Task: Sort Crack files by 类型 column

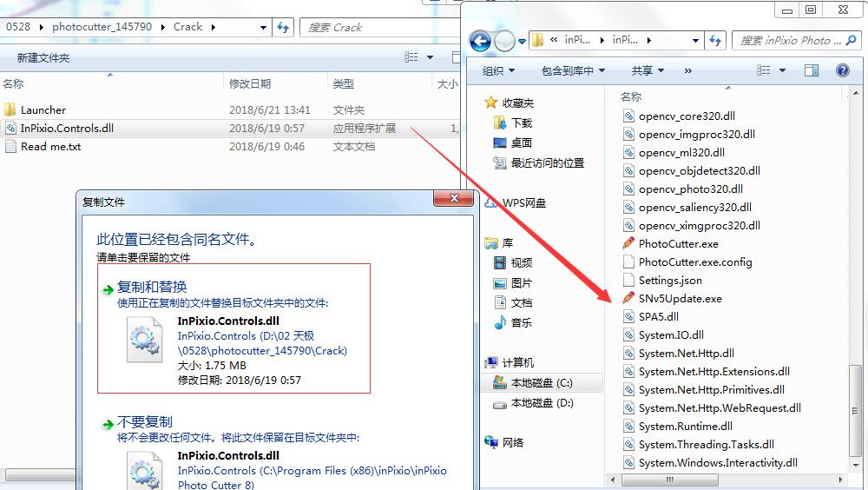Action: click(343, 83)
